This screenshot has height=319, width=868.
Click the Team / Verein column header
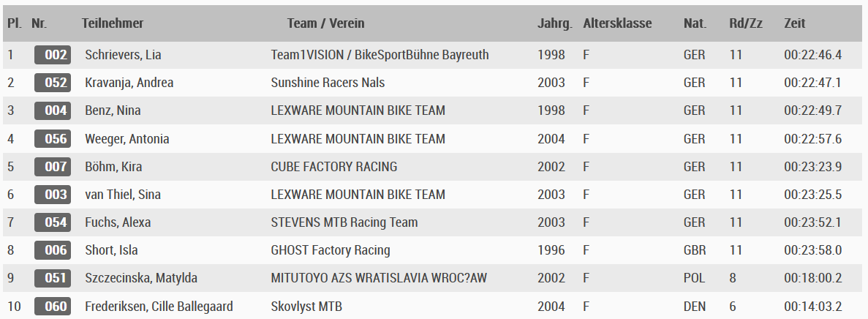click(x=325, y=23)
